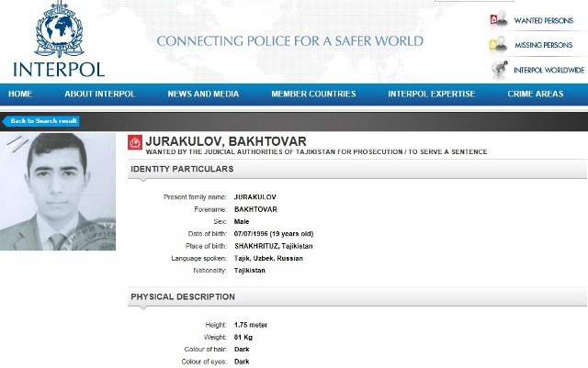Click red notice icon beside JURAKULOV name

coord(135,142)
